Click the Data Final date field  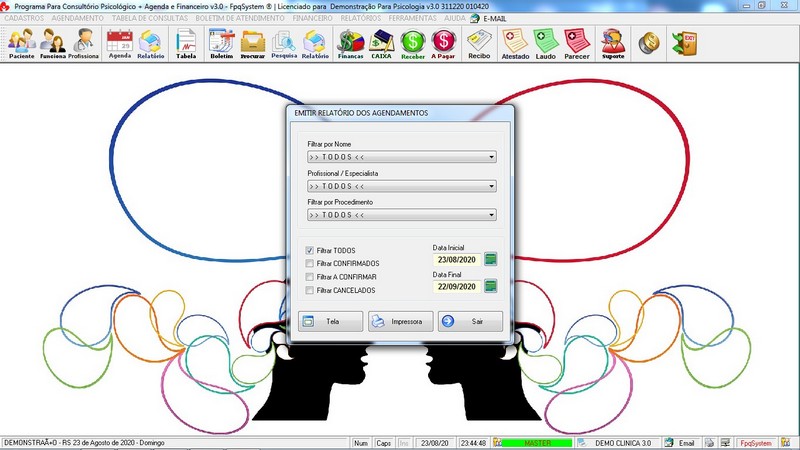(457, 286)
